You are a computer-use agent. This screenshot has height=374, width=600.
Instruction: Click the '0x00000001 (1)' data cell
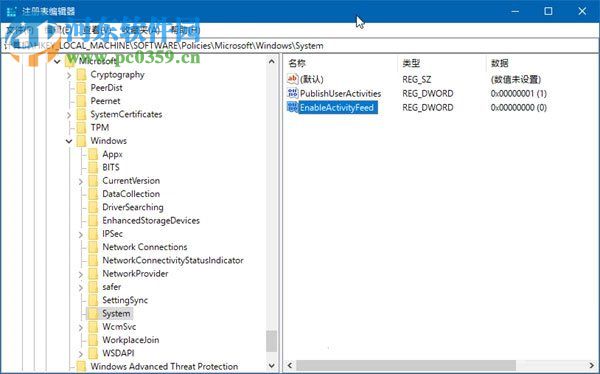518,93
